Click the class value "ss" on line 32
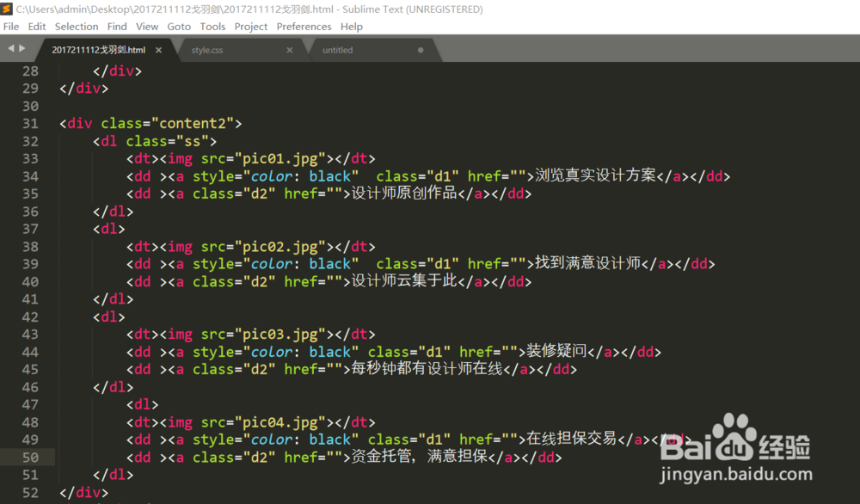Viewport: 860px width, 504px height. (192, 141)
